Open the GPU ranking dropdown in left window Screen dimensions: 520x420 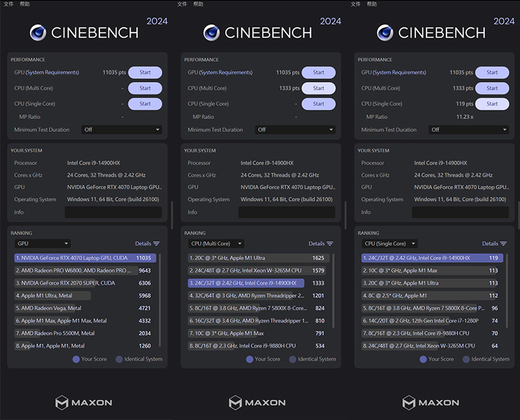point(42,244)
